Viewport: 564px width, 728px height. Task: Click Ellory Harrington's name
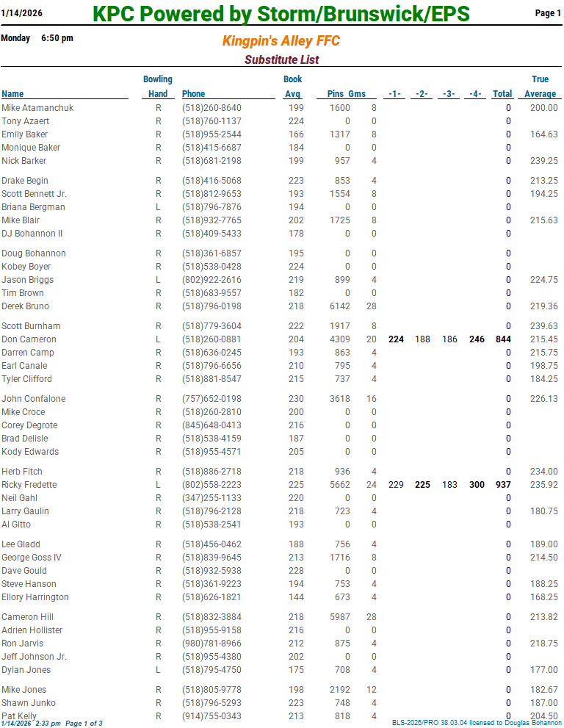coord(35,597)
